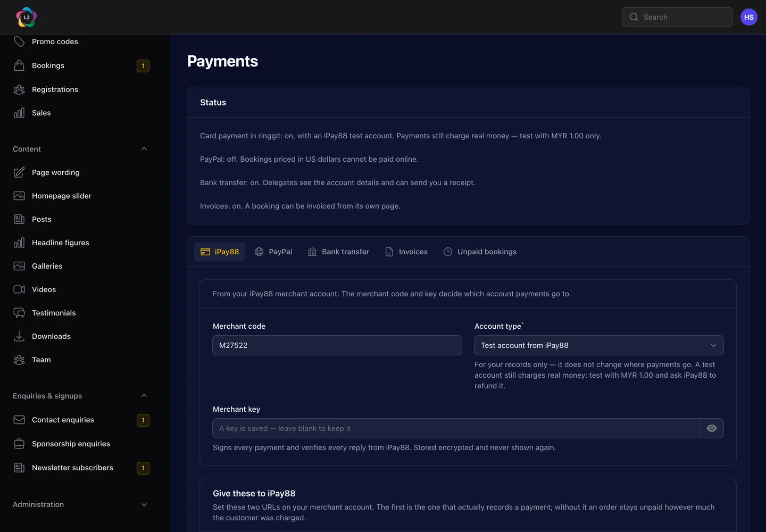
Task: Click the Unpaid bookings clock icon
Action: coord(448,252)
